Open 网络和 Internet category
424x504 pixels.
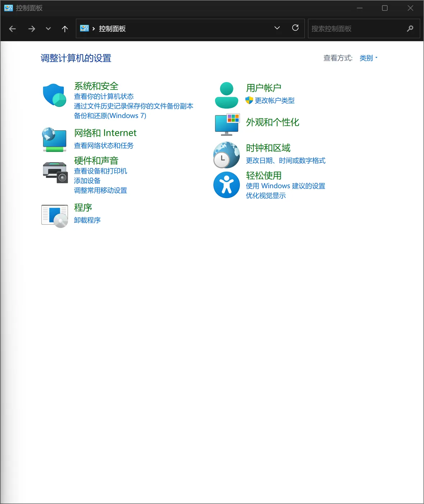105,133
